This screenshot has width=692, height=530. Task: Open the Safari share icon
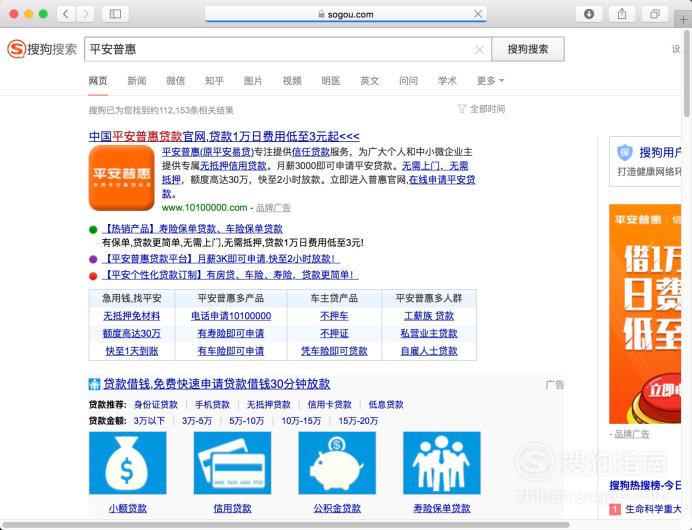[622, 14]
